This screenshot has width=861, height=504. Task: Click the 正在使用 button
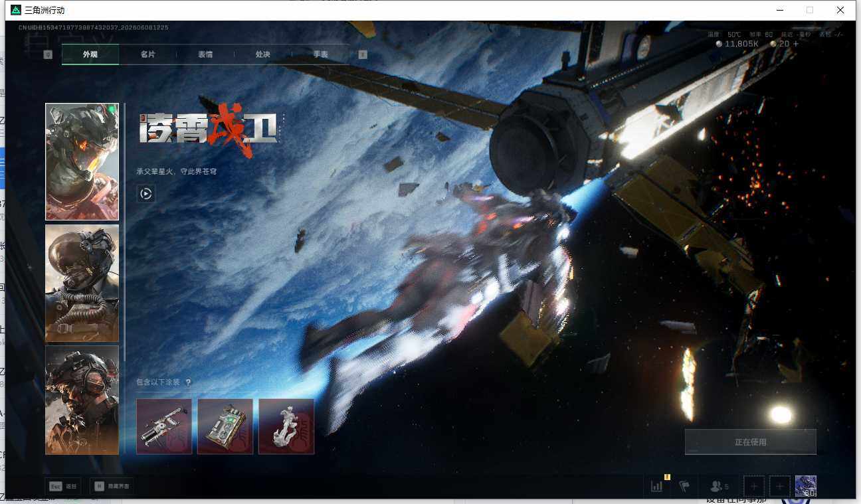tap(751, 442)
